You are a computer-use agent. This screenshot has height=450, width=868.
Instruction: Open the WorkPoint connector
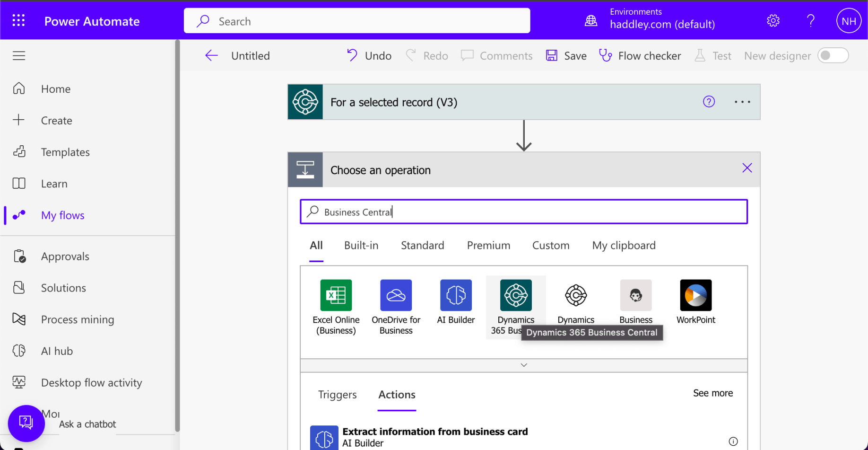coord(695,295)
